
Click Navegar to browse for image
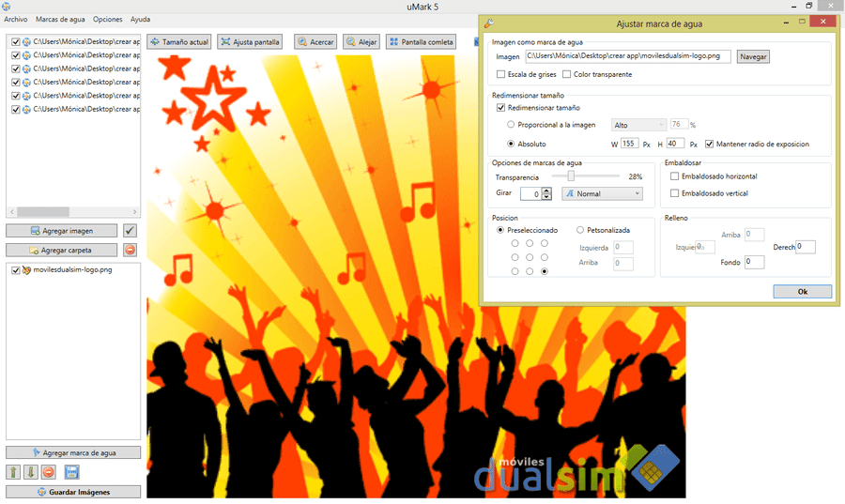(x=753, y=56)
